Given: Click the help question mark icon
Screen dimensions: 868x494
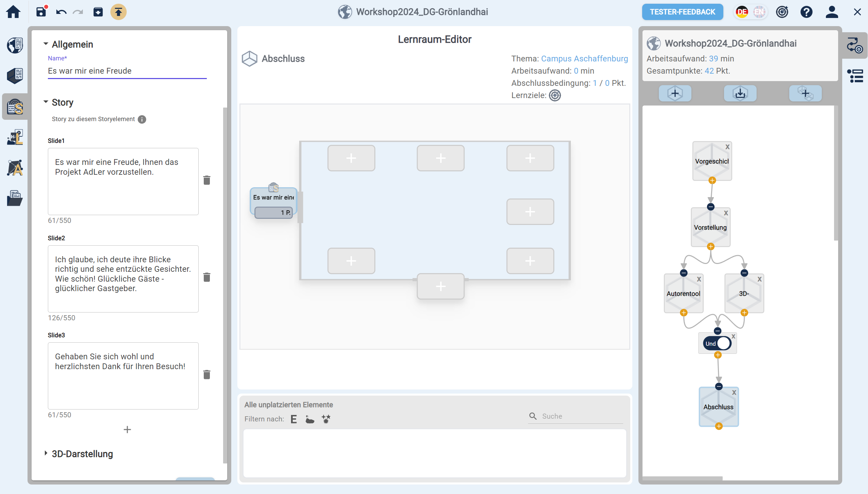Looking at the screenshot, I should click(x=806, y=12).
